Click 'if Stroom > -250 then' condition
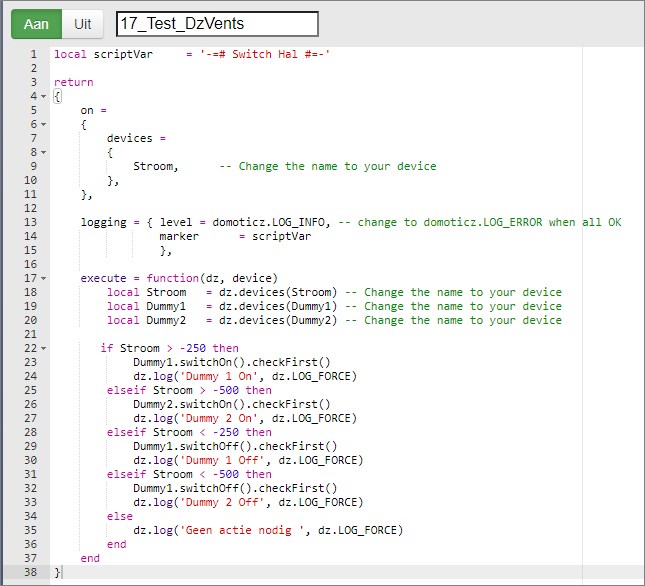The height and width of the screenshot is (586, 645). coord(169,348)
